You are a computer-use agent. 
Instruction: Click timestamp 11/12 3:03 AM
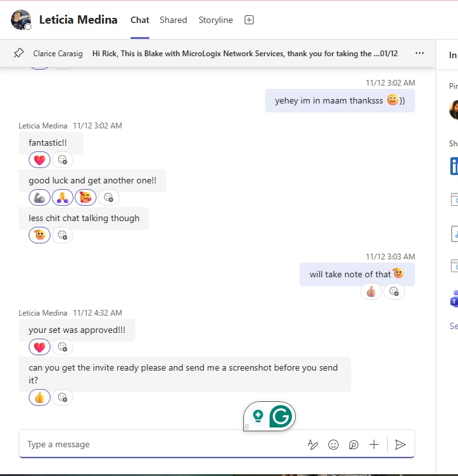tap(390, 257)
